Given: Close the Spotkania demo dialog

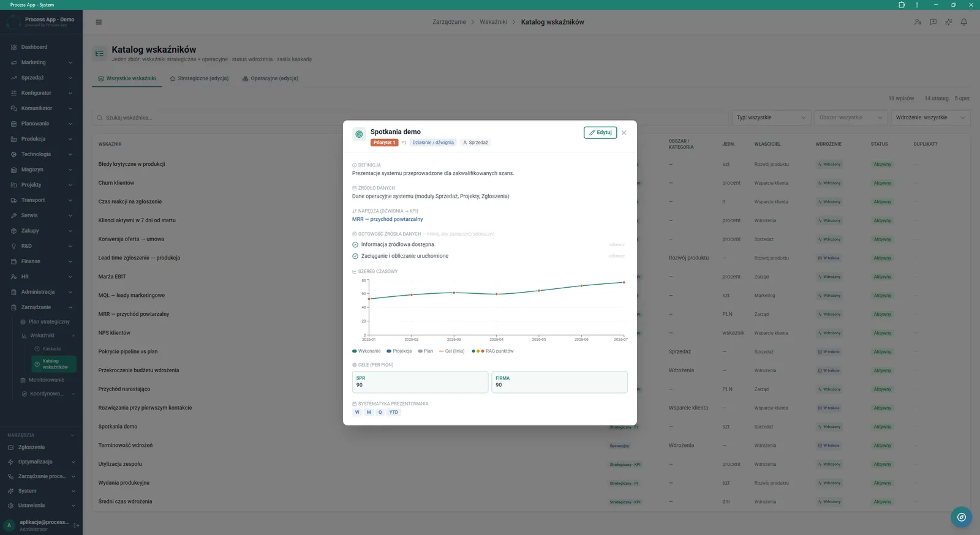Looking at the screenshot, I should [x=624, y=132].
